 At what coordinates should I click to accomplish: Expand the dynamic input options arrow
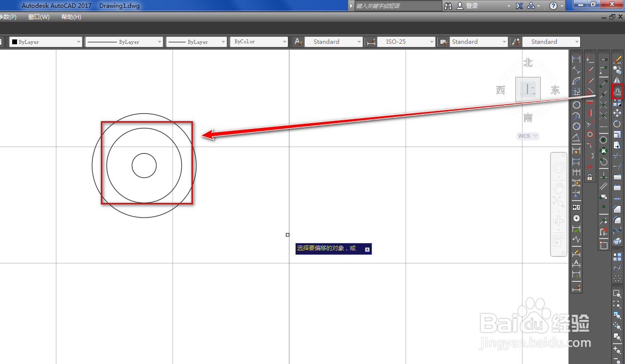point(367,249)
